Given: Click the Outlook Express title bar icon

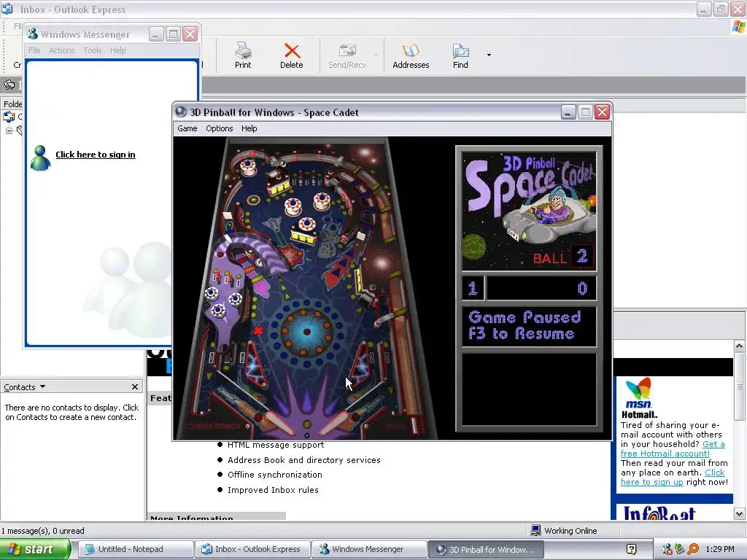Looking at the screenshot, I should tap(7, 9).
